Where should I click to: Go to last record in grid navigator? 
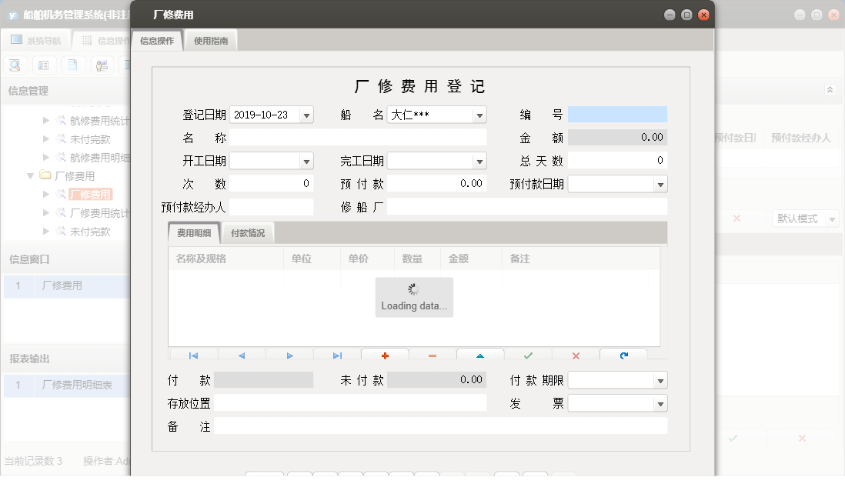(337, 355)
